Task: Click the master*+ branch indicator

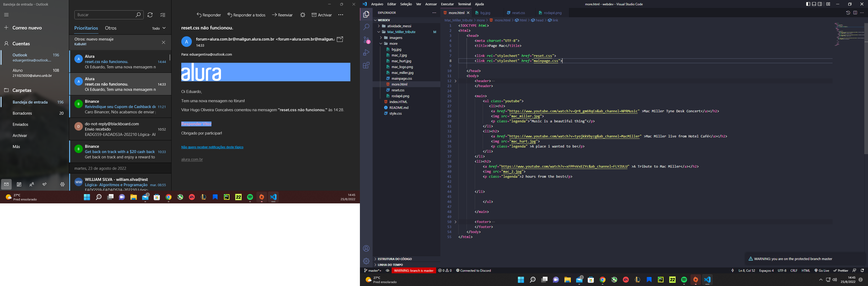Action: point(373,270)
